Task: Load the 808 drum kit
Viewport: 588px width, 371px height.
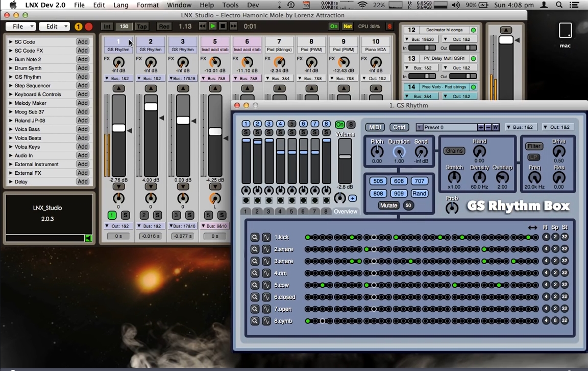Action: coord(378,193)
